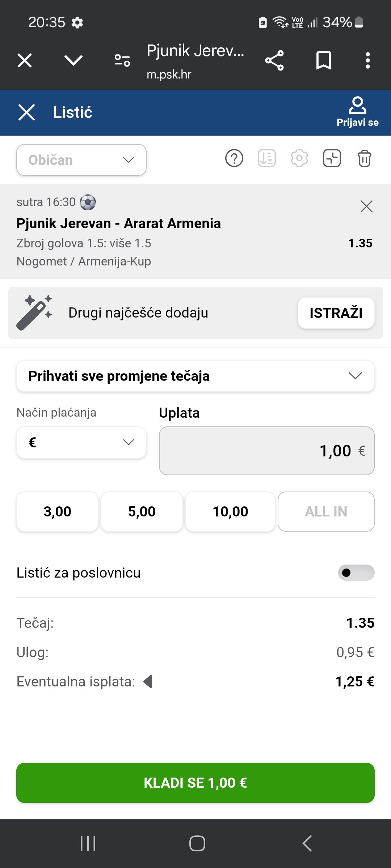Open the Običan ticket type dropdown
Screen dimensions: 391x868
point(81,160)
